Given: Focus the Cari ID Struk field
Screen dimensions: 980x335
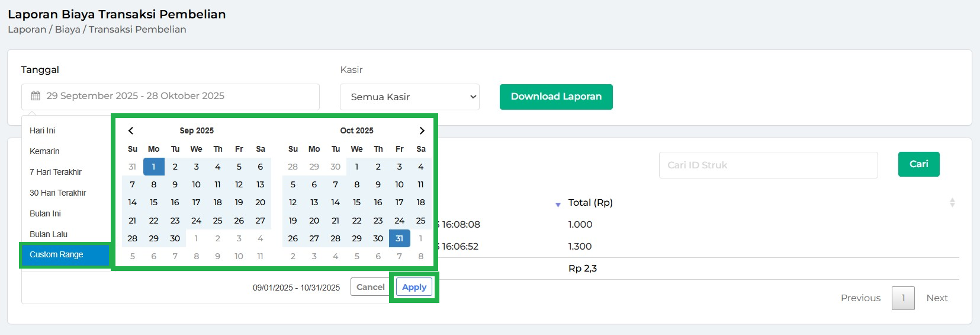Looking at the screenshot, I should (x=768, y=165).
